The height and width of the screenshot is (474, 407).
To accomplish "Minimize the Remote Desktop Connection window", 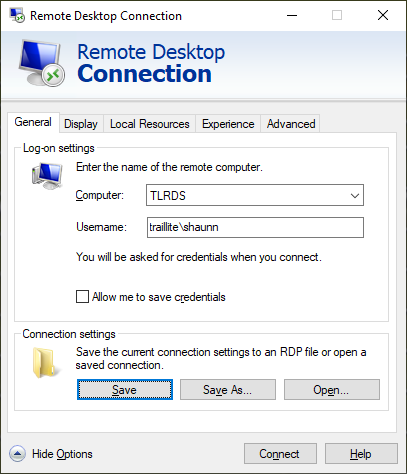I will tap(292, 15).
